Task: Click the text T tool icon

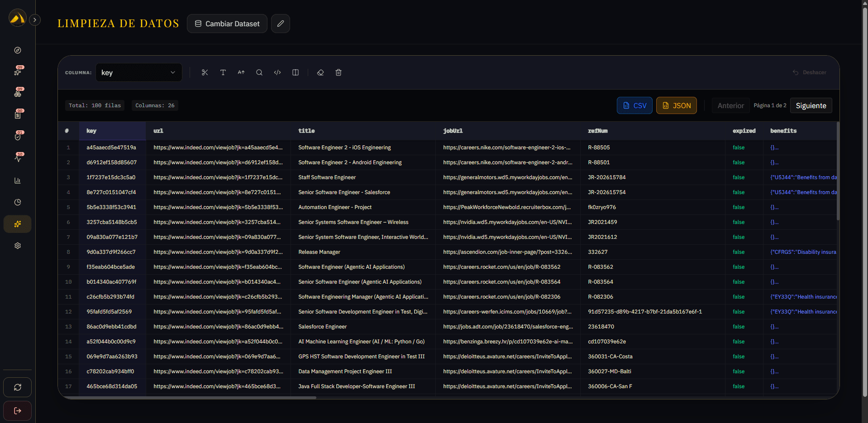Action: pos(223,72)
